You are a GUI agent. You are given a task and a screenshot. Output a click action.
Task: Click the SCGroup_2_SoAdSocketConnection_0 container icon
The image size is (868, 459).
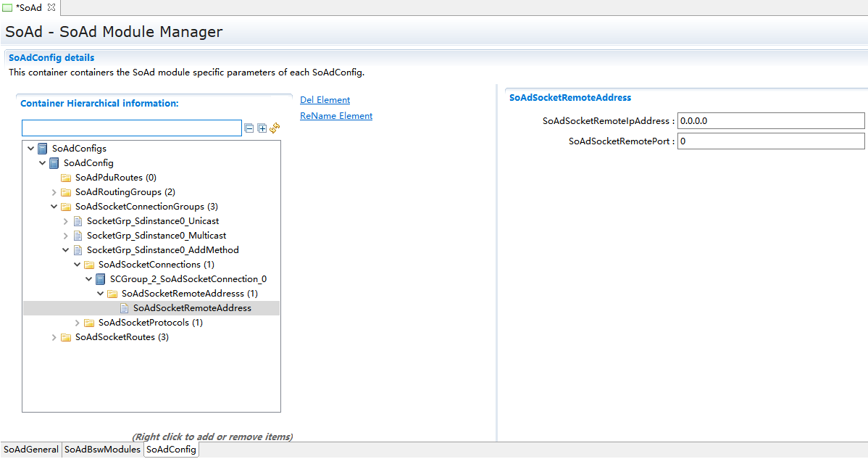tap(101, 279)
